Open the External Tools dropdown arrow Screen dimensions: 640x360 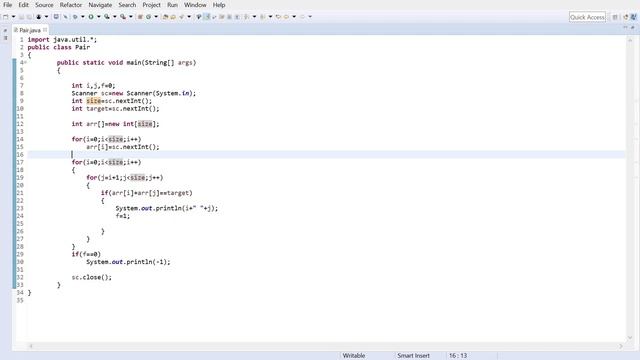(131, 17)
